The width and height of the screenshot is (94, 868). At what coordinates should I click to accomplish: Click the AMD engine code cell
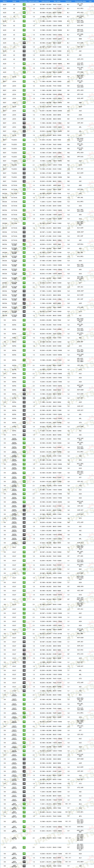(x=80, y=185)
